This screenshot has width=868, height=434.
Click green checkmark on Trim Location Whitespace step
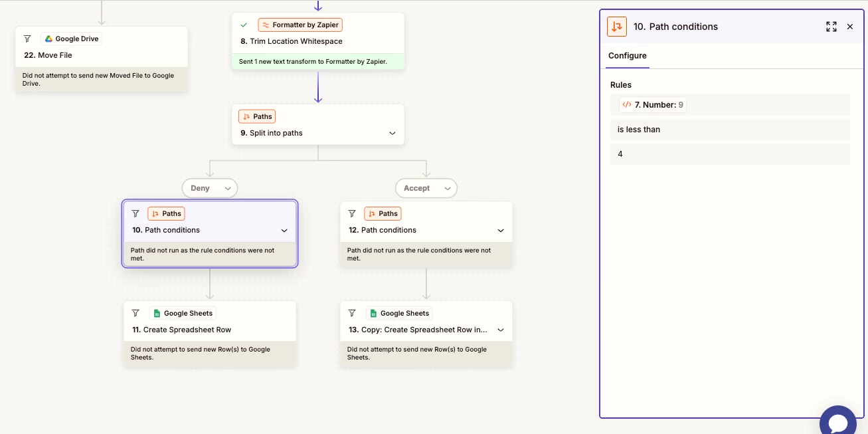pos(244,25)
